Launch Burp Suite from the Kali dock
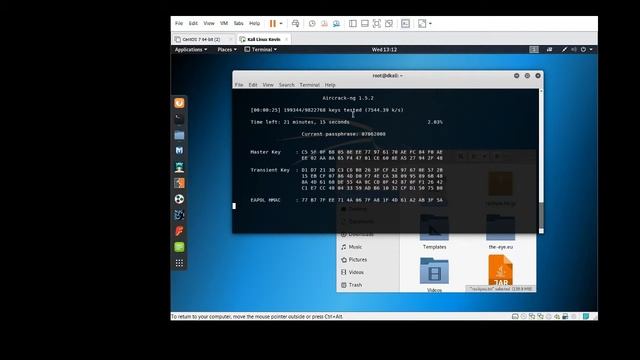 (179, 183)
